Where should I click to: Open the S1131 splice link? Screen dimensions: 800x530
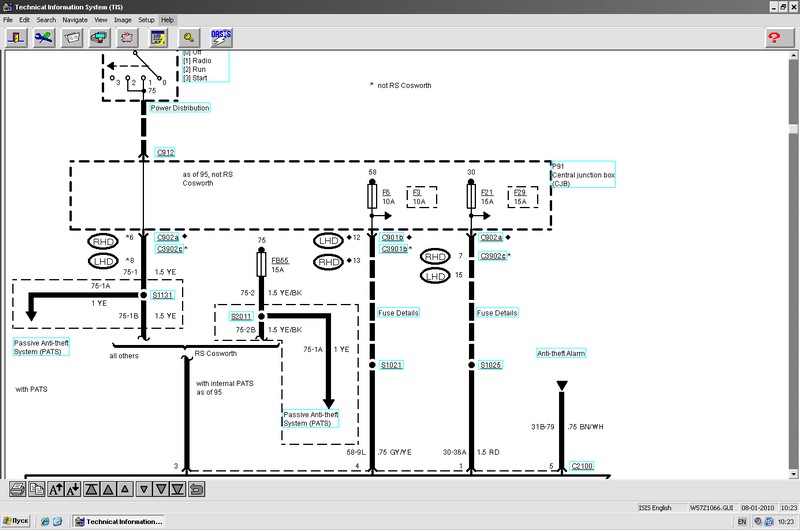tap(162, 296)
